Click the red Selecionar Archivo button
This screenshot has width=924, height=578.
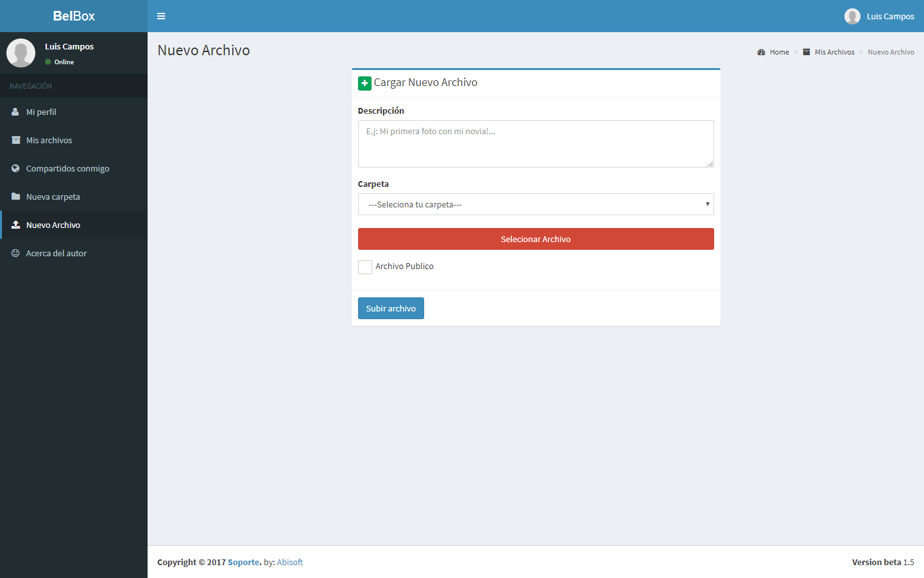click(x=536, y=239)
